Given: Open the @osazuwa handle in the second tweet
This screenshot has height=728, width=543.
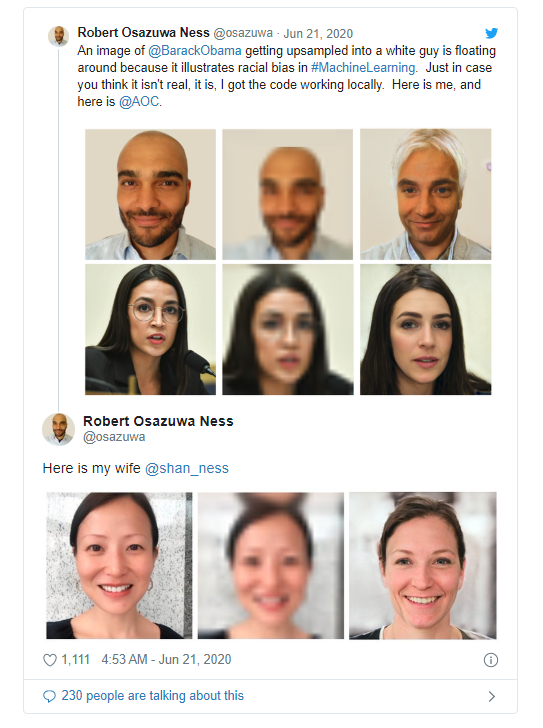Looking at the screenshot, I should pos(114,437).
